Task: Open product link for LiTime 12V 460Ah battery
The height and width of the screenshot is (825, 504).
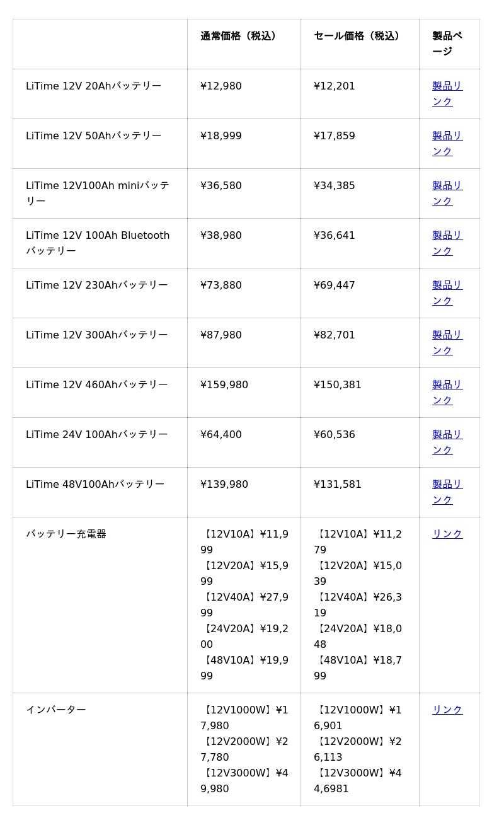Action: (x=447, y=385)
